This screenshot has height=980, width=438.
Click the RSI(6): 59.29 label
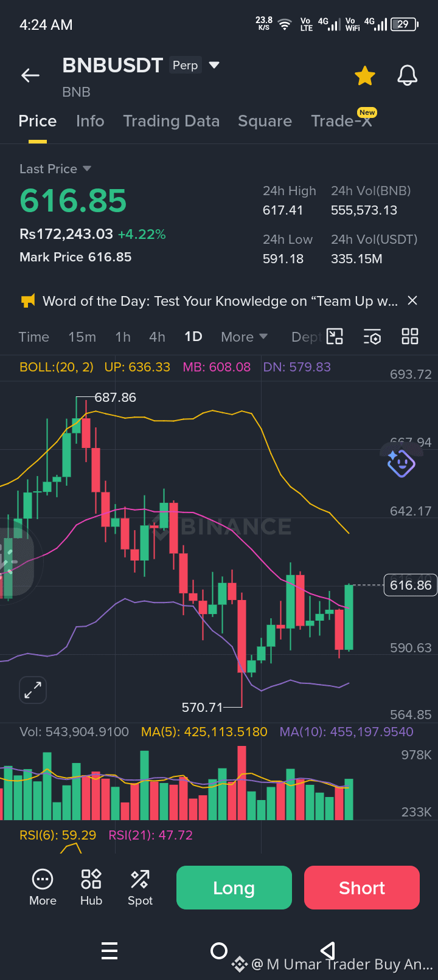pyautogui.click(x=58, y=835)
